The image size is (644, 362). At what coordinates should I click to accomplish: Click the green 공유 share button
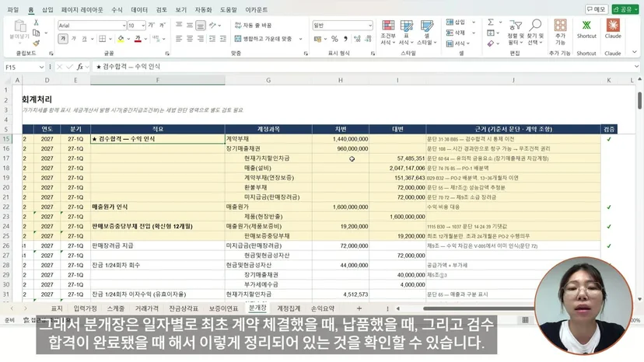pyautogui.click(x=625, y=9)
